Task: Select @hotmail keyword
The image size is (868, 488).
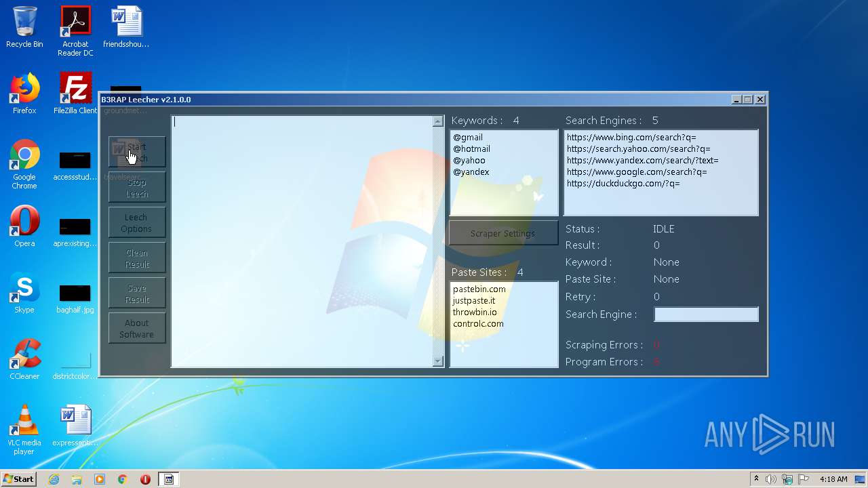Action: [x=471, y=148]
